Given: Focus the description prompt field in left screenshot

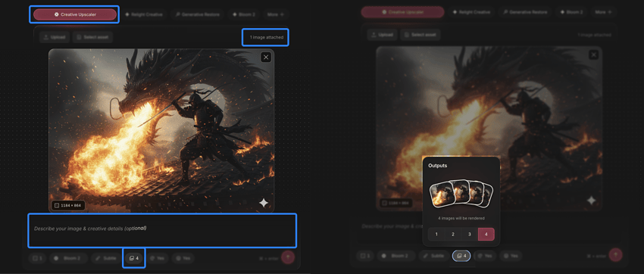Looking at the screenshot, I should point(162,230).
